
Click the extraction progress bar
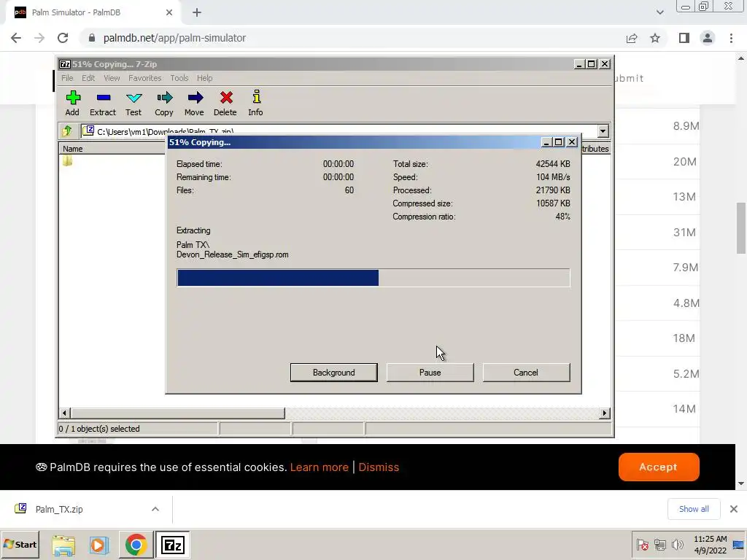click(x=373, y=278)
